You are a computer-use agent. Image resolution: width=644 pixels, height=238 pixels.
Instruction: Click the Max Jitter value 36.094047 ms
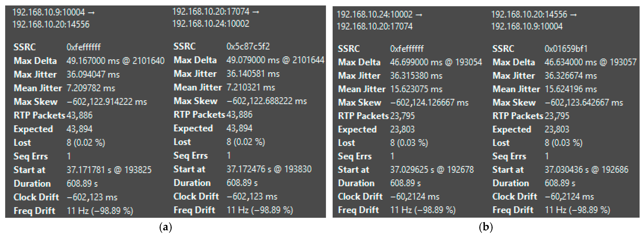pyautogui.click(x=93, y=75)
